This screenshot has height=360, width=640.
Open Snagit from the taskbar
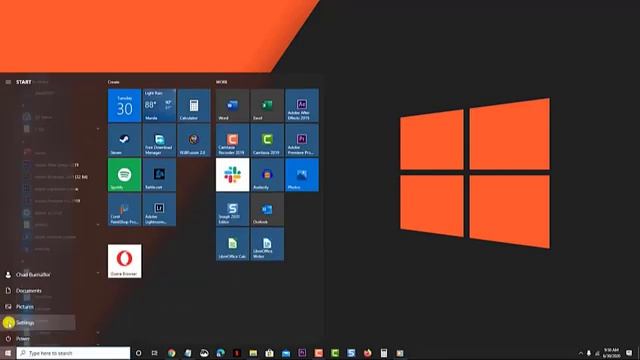coord(351,353)
